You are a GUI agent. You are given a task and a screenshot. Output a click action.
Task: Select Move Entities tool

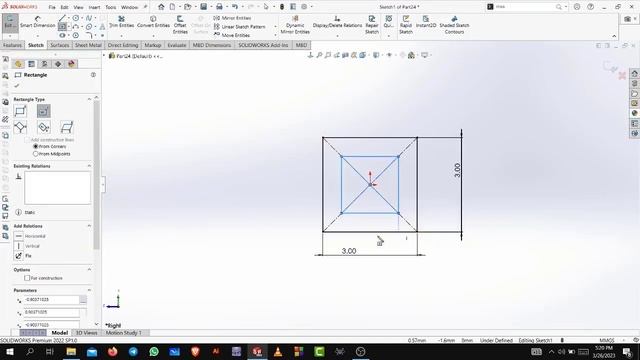231,35
